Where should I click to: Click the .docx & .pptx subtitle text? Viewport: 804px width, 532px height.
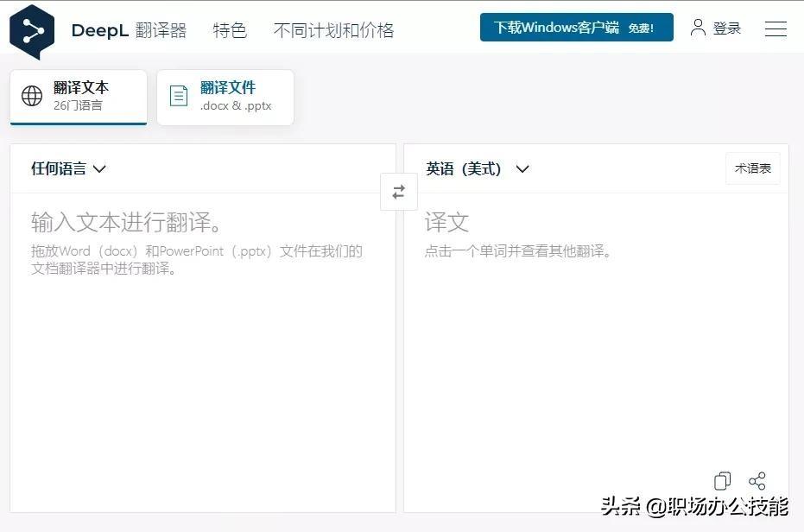pyautogui.click(x=236, y=105)
